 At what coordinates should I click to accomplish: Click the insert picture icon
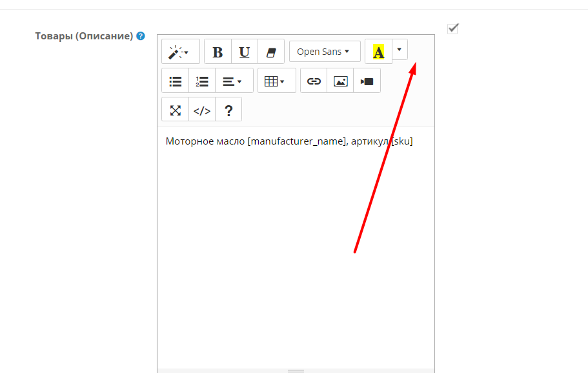click(x=340, y=81)
